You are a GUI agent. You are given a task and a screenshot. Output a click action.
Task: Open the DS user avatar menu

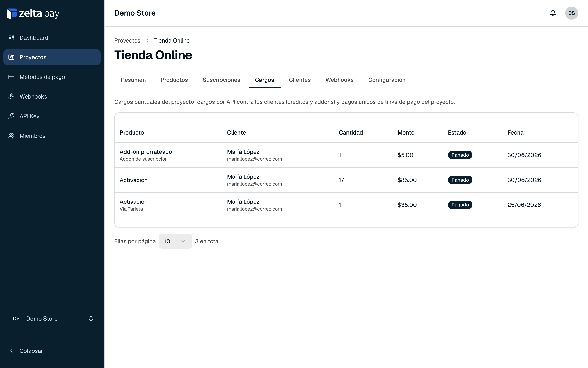point(571,13)
